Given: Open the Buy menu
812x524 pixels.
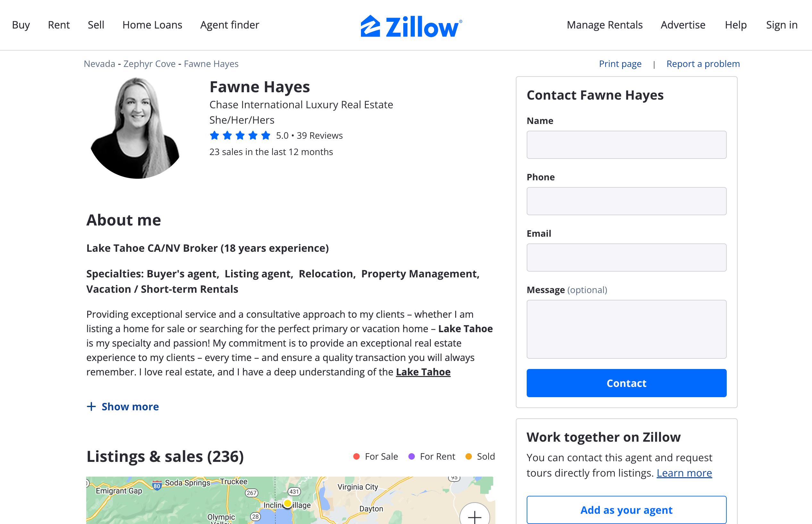Looking at the screenshot, I should click(x=21, y=25).
